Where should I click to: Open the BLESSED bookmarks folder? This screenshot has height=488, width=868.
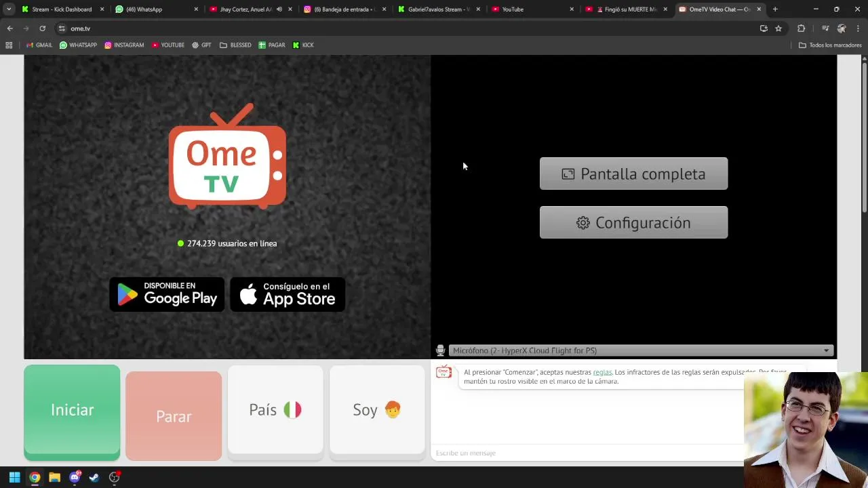pyautogui.click(x=235, y=45)
